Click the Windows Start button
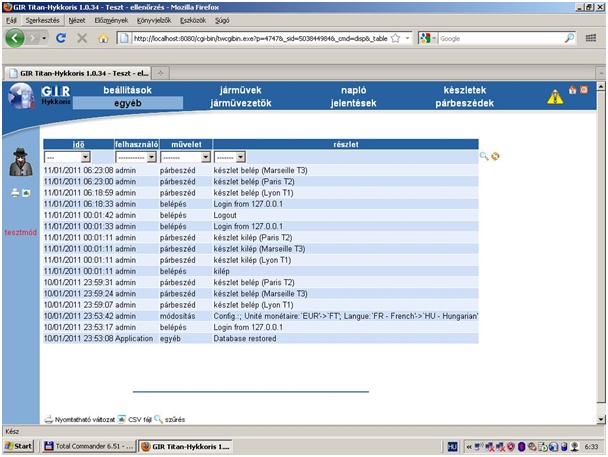Viewport: 608px width, 457px height. (x=18, y=447)
